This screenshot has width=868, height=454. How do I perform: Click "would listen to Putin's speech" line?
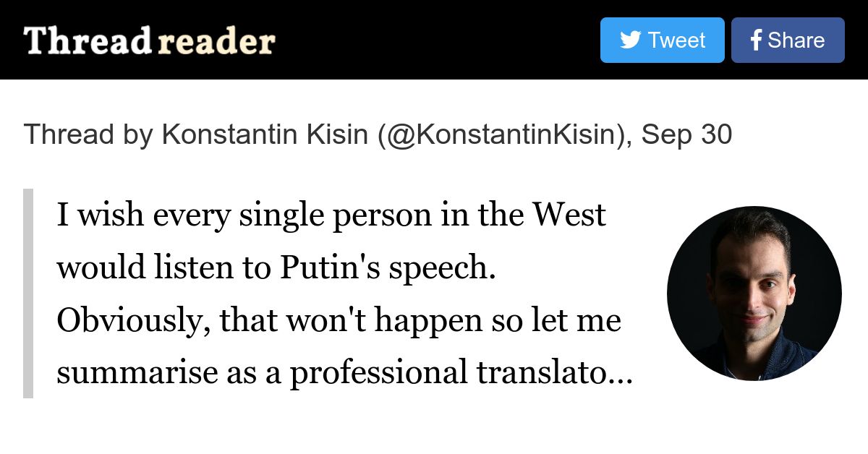point(276,268)
